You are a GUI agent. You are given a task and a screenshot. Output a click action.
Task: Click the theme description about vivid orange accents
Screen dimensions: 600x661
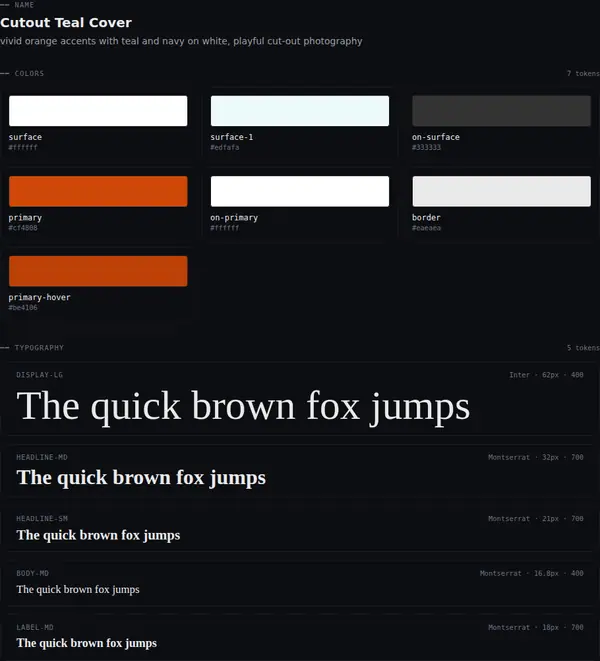(x=181, y=41)
